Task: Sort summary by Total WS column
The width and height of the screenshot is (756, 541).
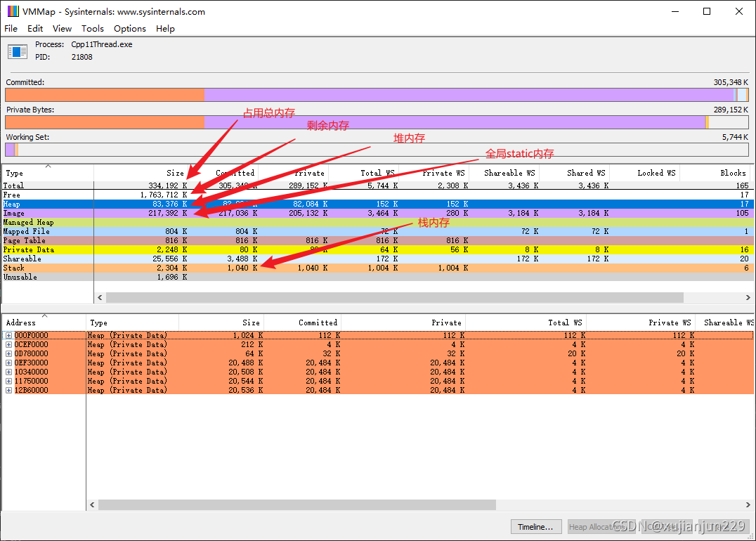Action: pos(364,173)
